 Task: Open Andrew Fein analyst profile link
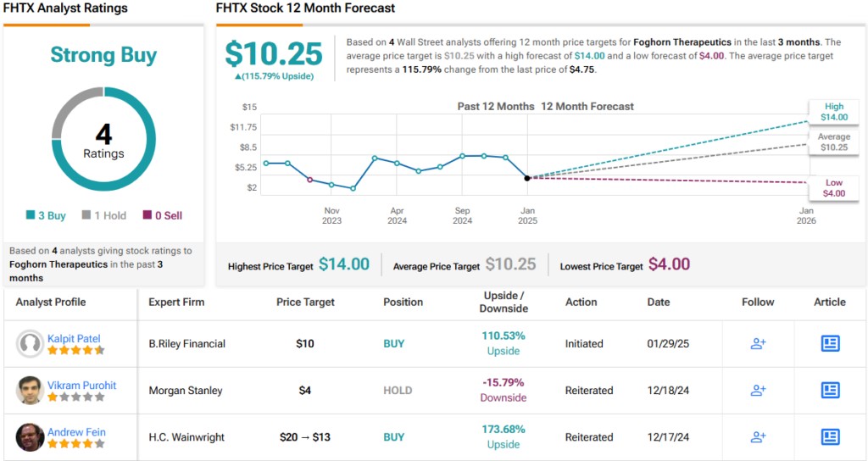click(x=76, y=431)
